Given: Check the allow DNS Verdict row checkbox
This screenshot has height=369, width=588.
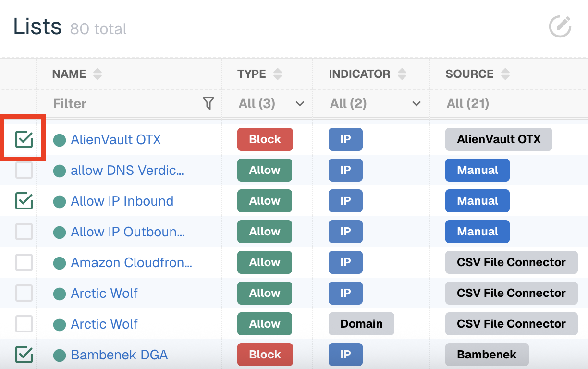Looking at the screenshot, I should 24,170.
